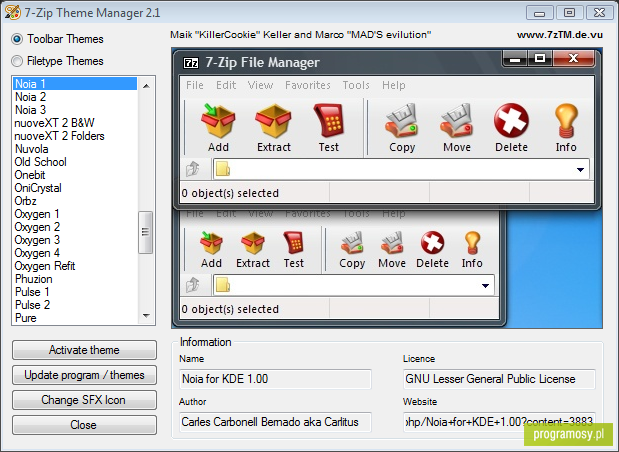Select the Nuvola theme
The width and height of the screenshot is (619, 452).
coord(75,149)
